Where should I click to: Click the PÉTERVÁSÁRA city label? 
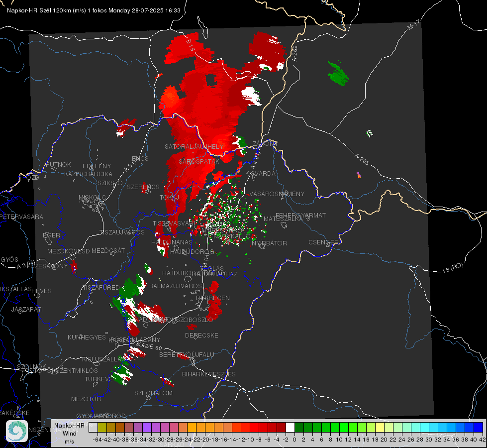[x=21, y=217]
